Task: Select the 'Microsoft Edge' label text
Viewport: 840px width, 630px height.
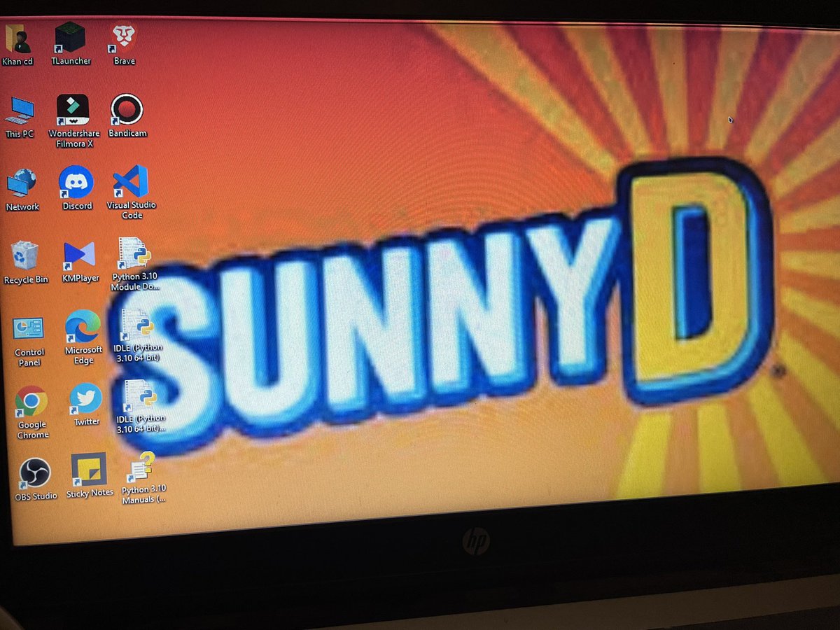Action: (84, 355)
